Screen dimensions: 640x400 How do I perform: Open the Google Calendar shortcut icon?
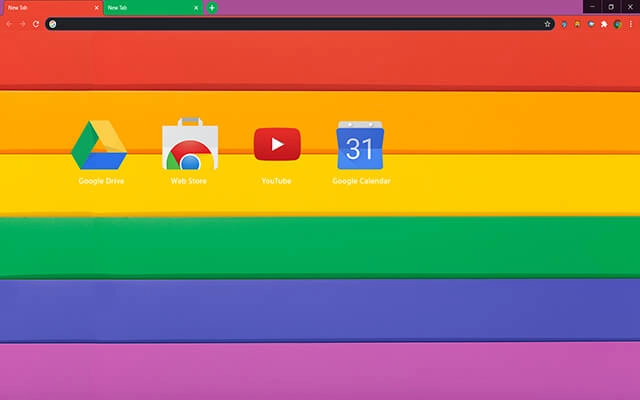point(360,145)
